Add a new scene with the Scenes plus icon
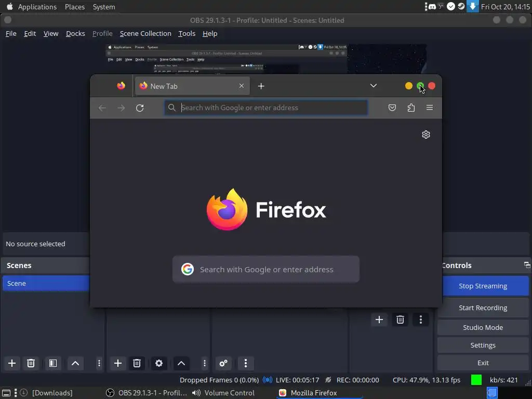Image resolution: width=532 pixels, height=399 pixels. pos(12,363)
